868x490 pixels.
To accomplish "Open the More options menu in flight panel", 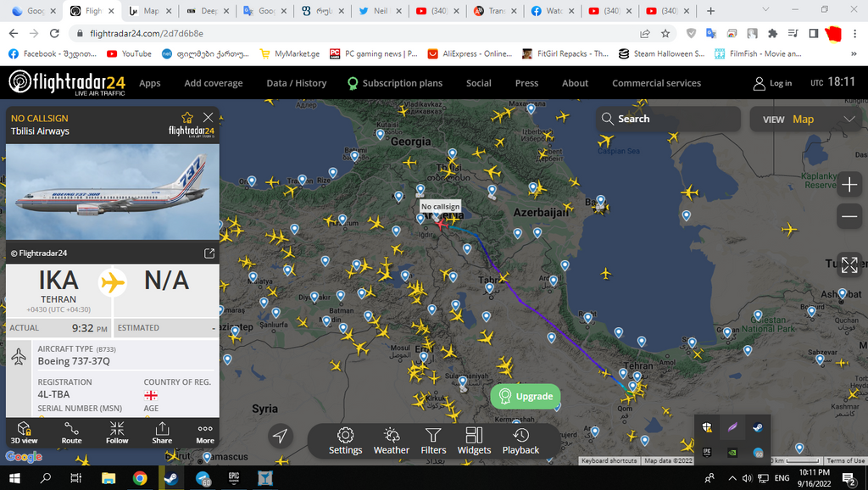I will tap(205, 432).
